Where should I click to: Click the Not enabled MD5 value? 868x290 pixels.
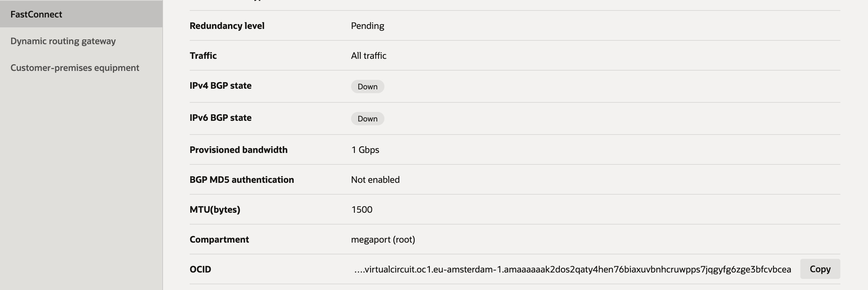coord(375,180)
